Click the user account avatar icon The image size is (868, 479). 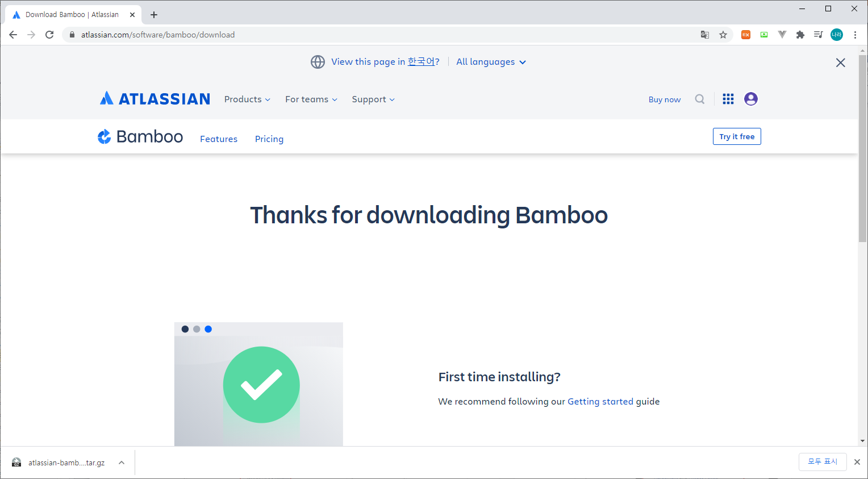[x=750, y=99]
